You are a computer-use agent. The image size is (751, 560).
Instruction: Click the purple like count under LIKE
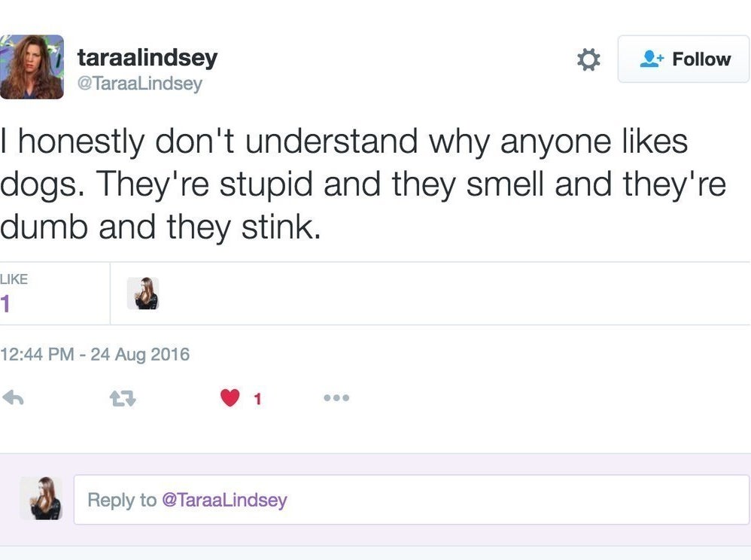6,303
